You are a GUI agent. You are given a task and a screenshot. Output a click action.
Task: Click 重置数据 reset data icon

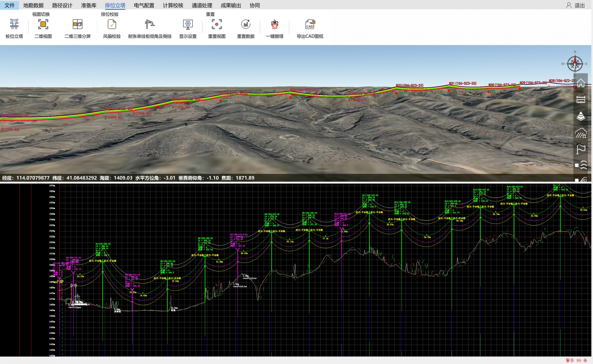click(246, 25)
